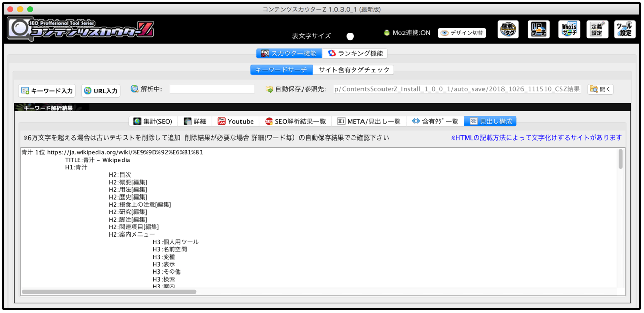This screenshot has height=313, width=644.
Task: Select the サイト含有タグチェック tab
Action: point(354,70)
